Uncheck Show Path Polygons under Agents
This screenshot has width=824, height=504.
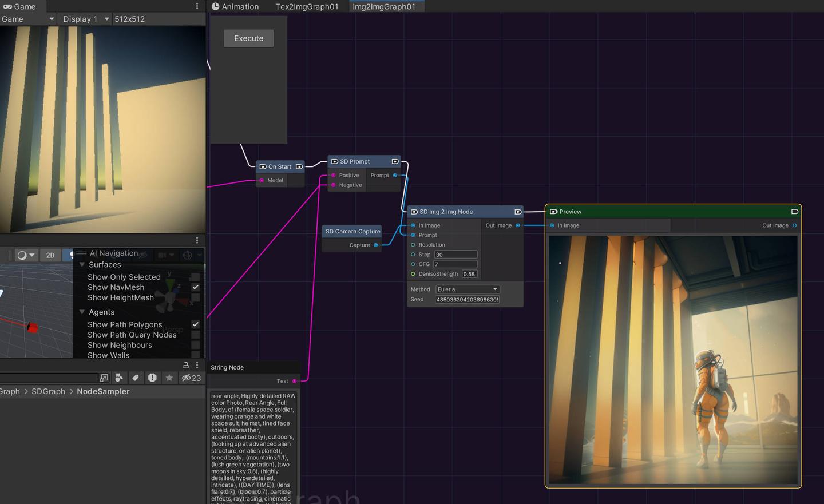click(195, 324)
